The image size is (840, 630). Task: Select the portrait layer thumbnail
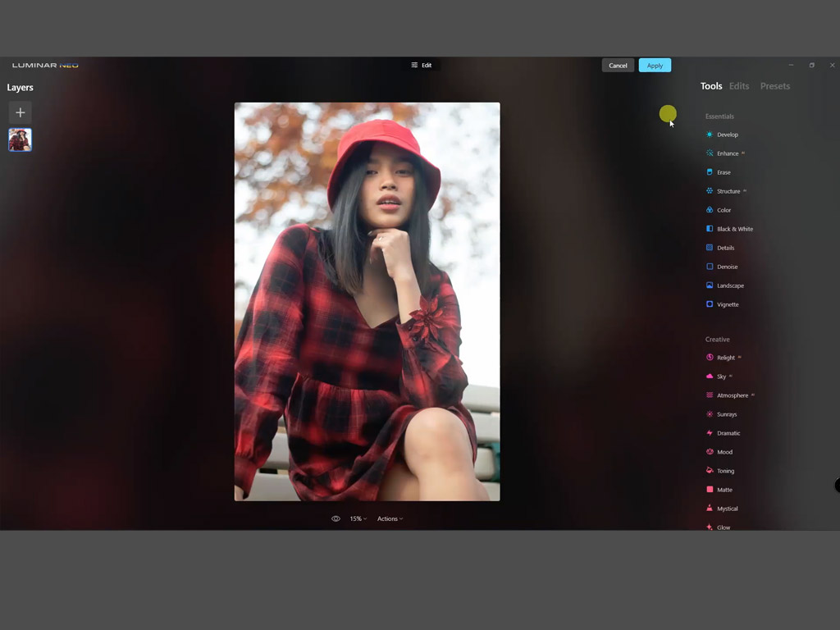[x=21, y=139]
